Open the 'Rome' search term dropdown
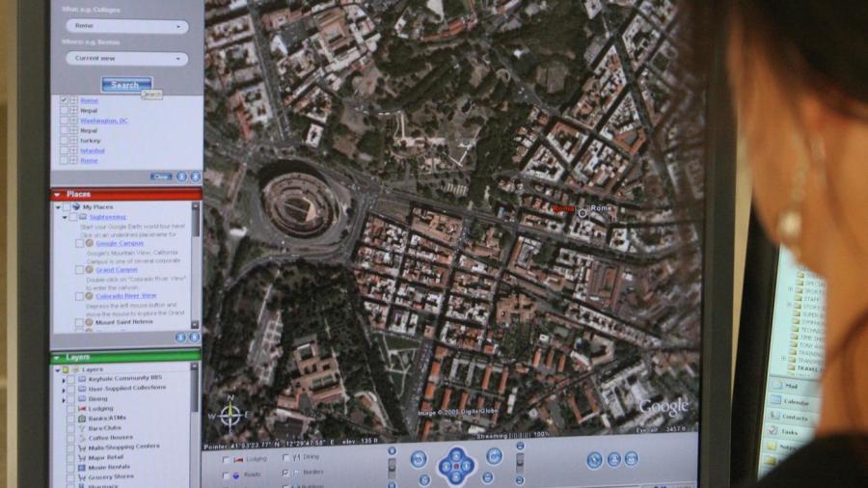This screenshot has height=488, width=868. [x=126, y=26]
